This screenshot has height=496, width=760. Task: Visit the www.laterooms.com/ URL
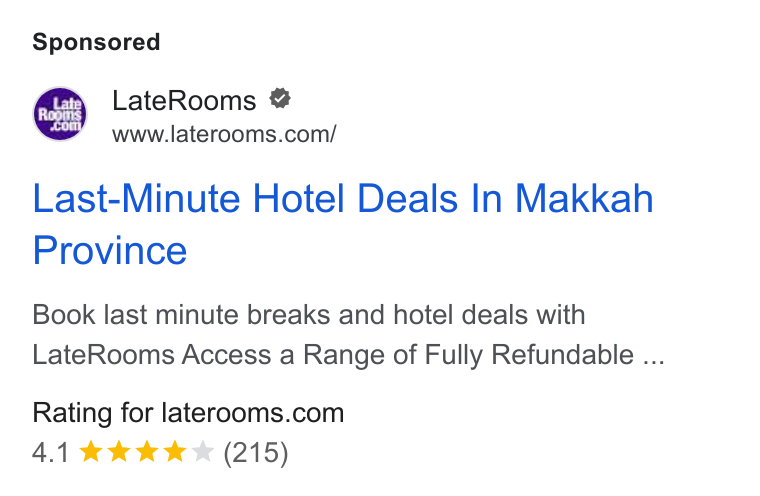[224, 134]
